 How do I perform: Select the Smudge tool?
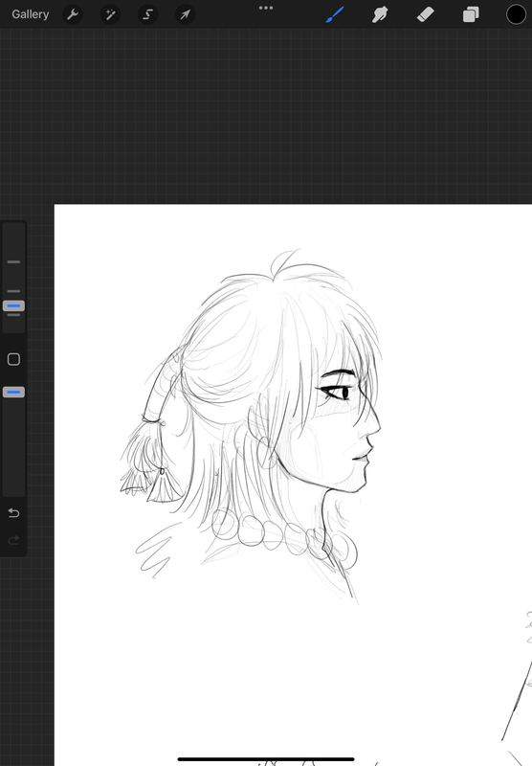point(380,14)
